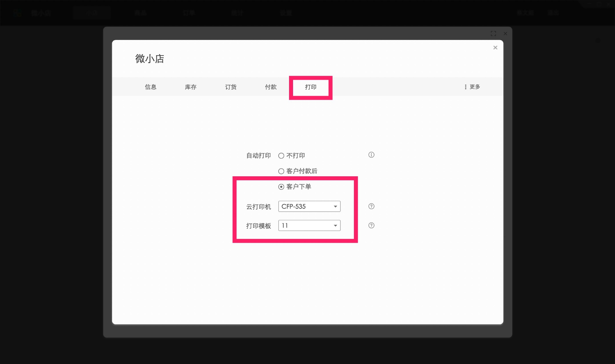The width and height of the screenshot is (615, 364).
Task: Switch to the 信息 tab
Action: click(150, 87)
